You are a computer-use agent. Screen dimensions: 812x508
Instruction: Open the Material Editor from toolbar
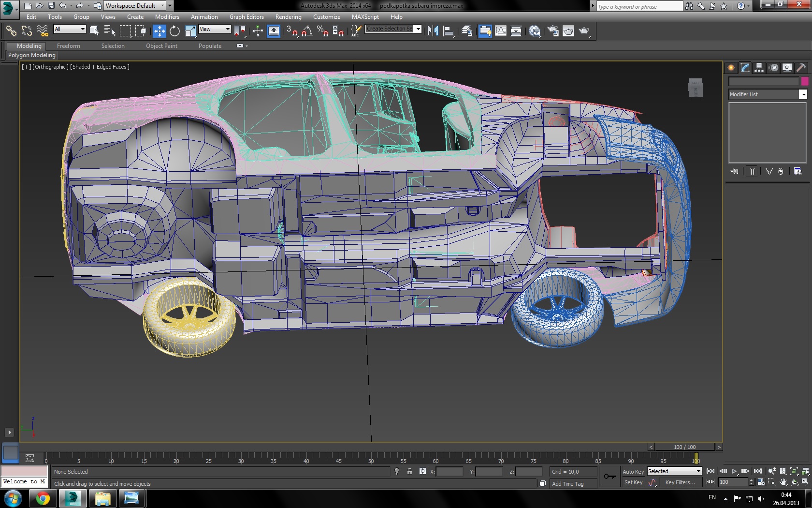pos(534,31)
